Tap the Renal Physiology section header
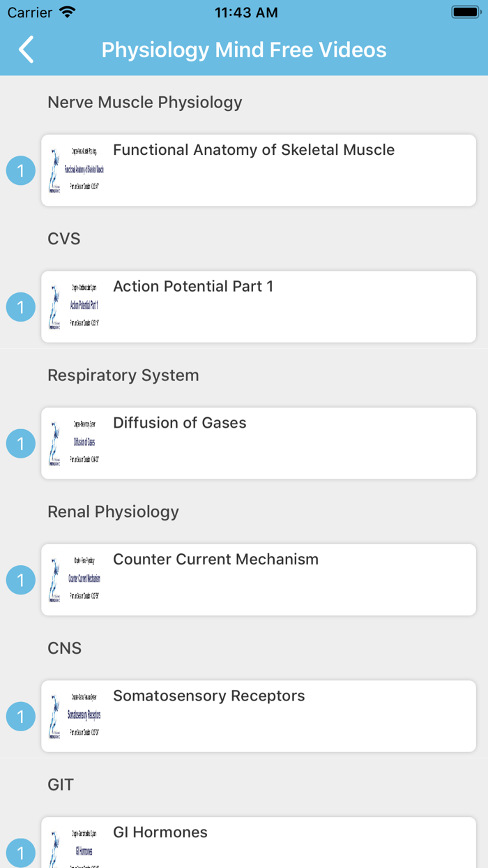Viewport: 488px width, 868px height. (x=113, y=511)
